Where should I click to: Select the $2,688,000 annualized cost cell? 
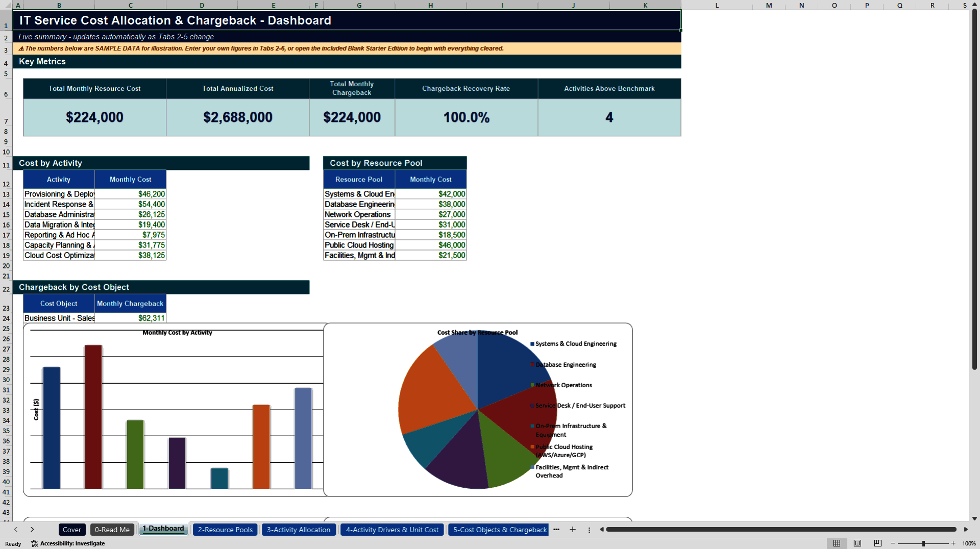238,117
